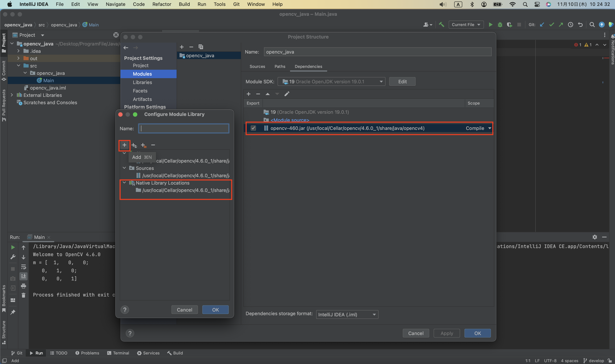Expand the .idea folder in the Project tree
The height and width of the screenshot is (364, 615).
tap(18, 51)
